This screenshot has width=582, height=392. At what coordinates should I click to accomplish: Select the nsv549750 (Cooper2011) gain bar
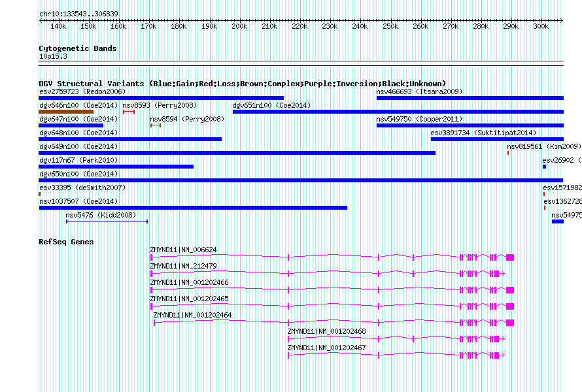pos(470,125)
